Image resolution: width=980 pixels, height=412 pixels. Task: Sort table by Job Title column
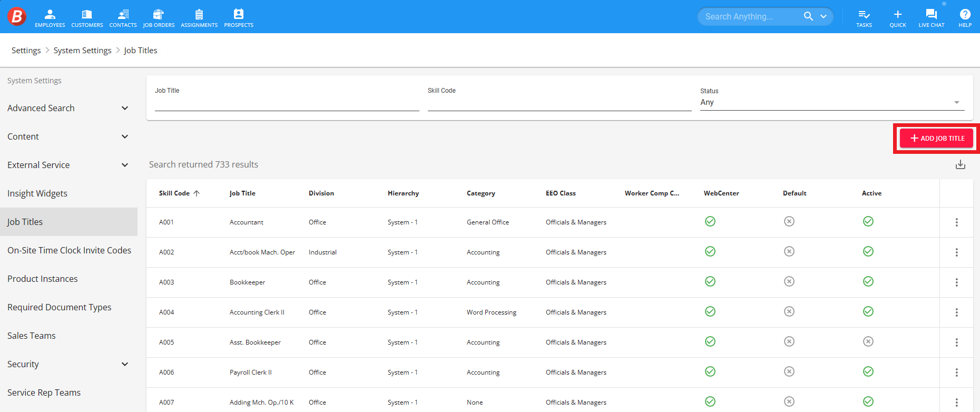242,193
